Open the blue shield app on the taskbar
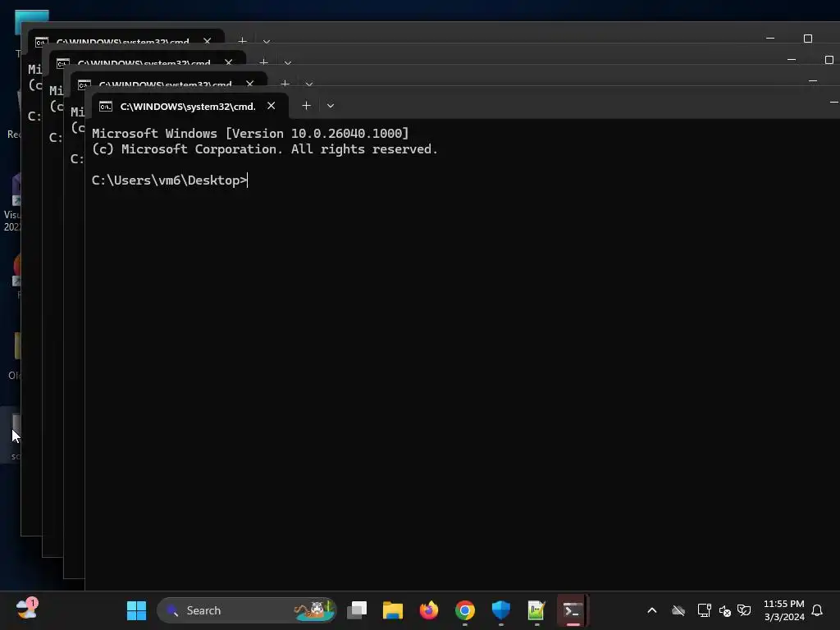This screenshot has width=840, height=630. (501, 610)
